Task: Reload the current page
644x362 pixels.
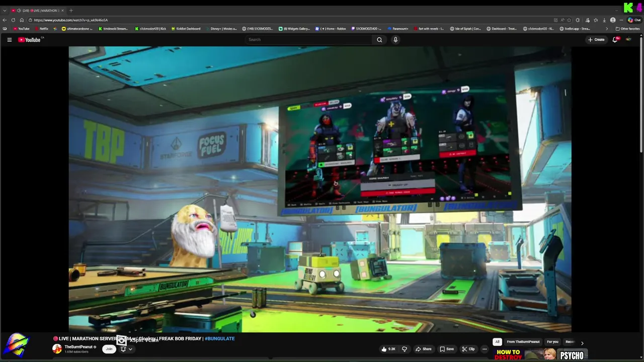Action: click(x=13, y=20)
